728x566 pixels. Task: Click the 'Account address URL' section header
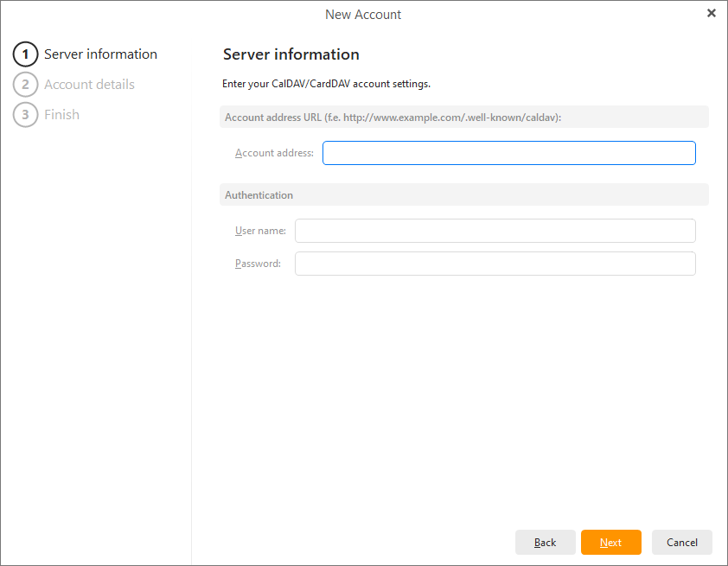393,118
